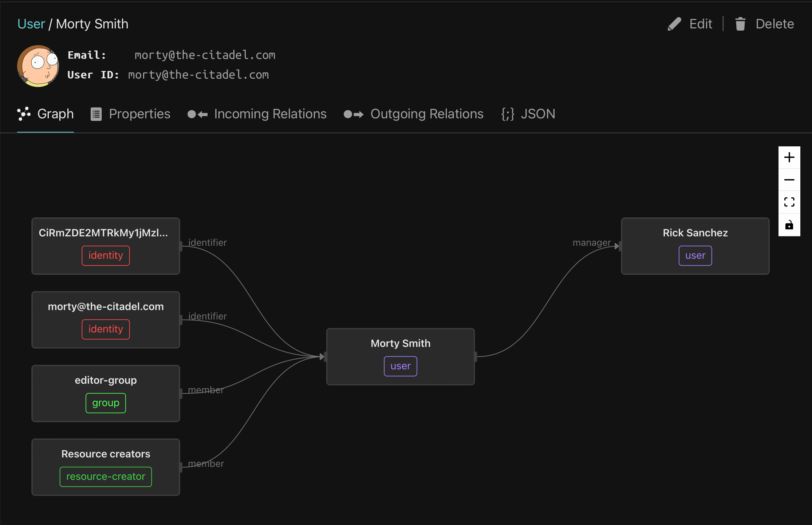Click the Incoming Relations arrow icon
Image resolution: width=812 pixels, height=525 pixels.
click(x=197, y=114)
